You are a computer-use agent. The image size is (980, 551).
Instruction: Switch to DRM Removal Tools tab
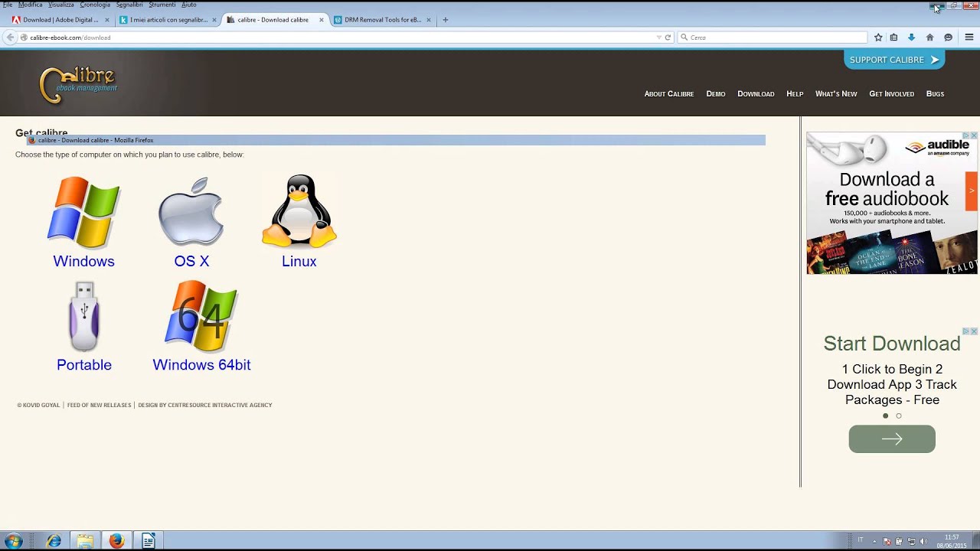click(383, 20)
